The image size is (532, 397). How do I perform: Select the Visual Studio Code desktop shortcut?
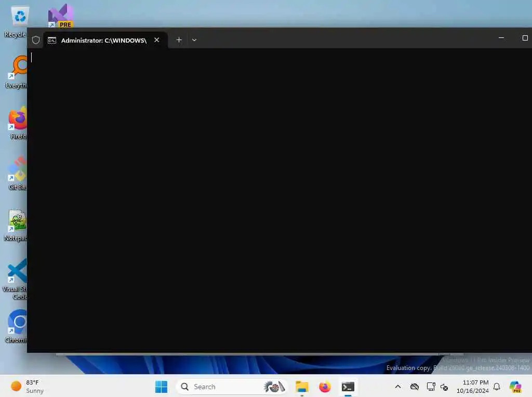[x=15, y=279]
